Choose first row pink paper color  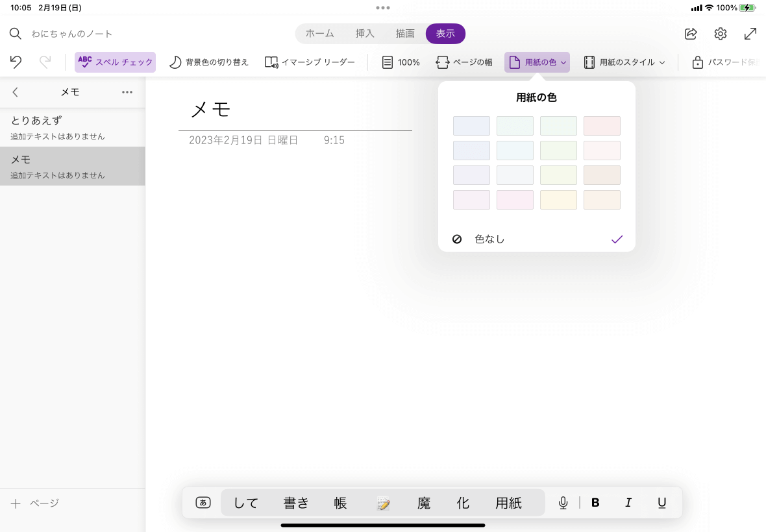pos(602,126)
